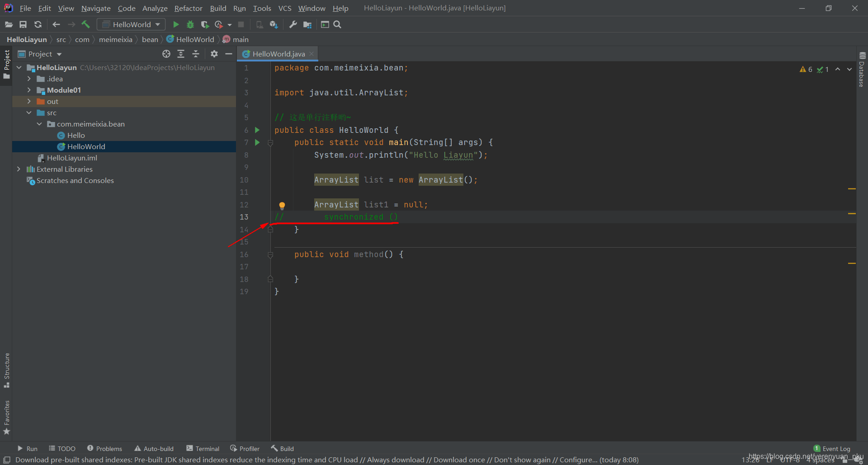Toggle the Project side tool window
This screenshot has width=868, height=465.
(x=6, y=64)
